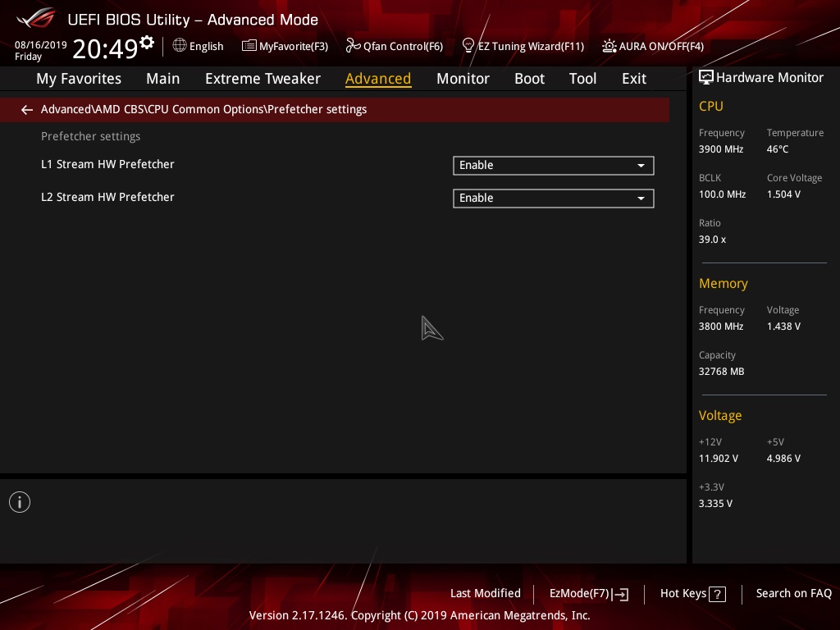
Task: Click the Qfan Control fan icon
Action: tap(353, 46)
